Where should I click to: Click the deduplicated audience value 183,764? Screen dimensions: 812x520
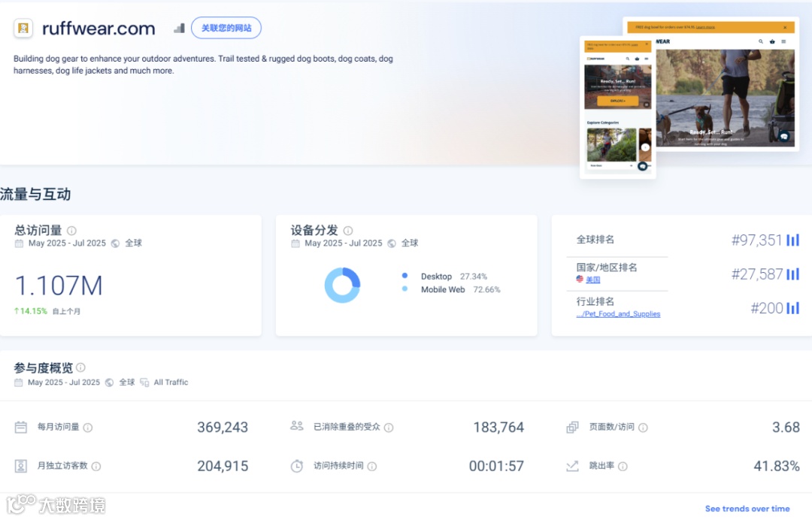coord(498,427)
